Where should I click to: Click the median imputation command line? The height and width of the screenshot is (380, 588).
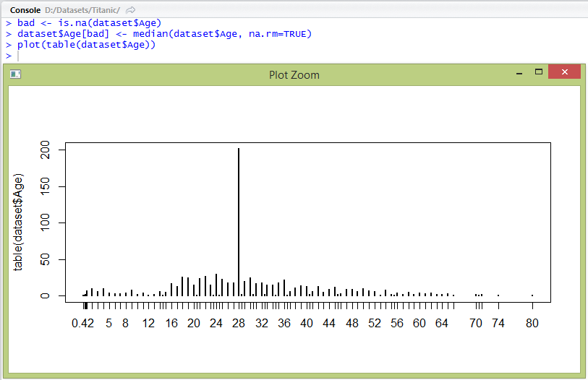164,34
